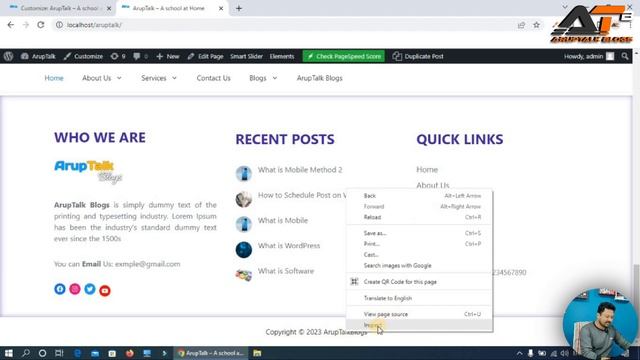
Task: Click the browser reload button
Action: click(41, 25)
